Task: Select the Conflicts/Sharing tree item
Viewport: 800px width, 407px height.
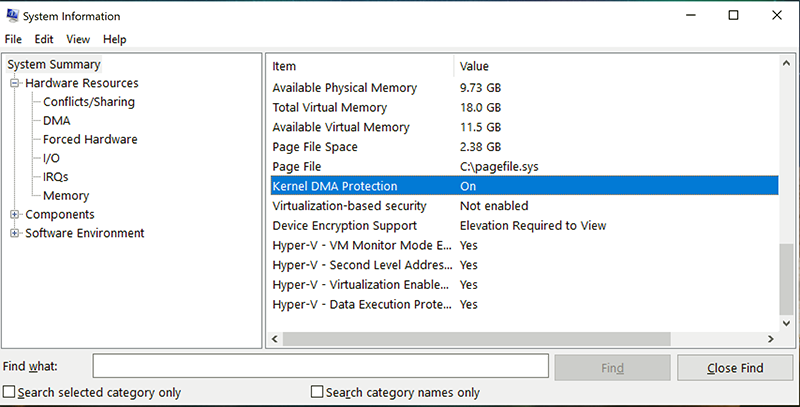Action: click(x=89, y=102)
